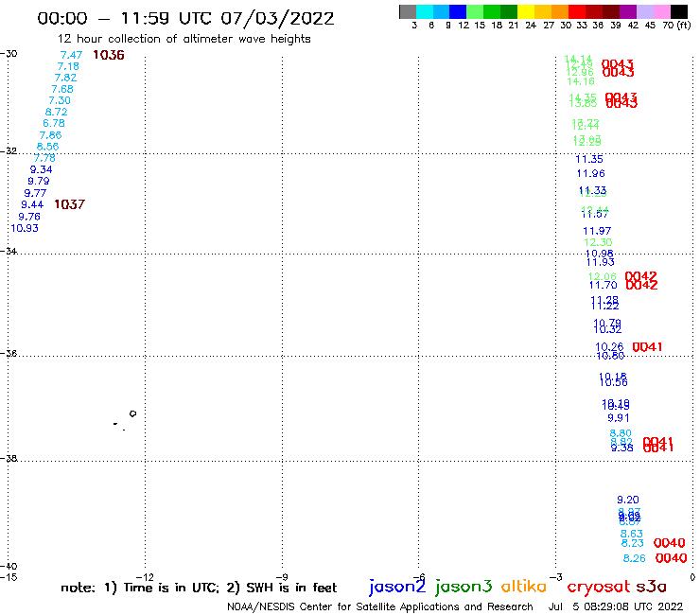Click the '12 hour collection' subtitle
Viewport: 700px width, 615px height.
(184, 39)
